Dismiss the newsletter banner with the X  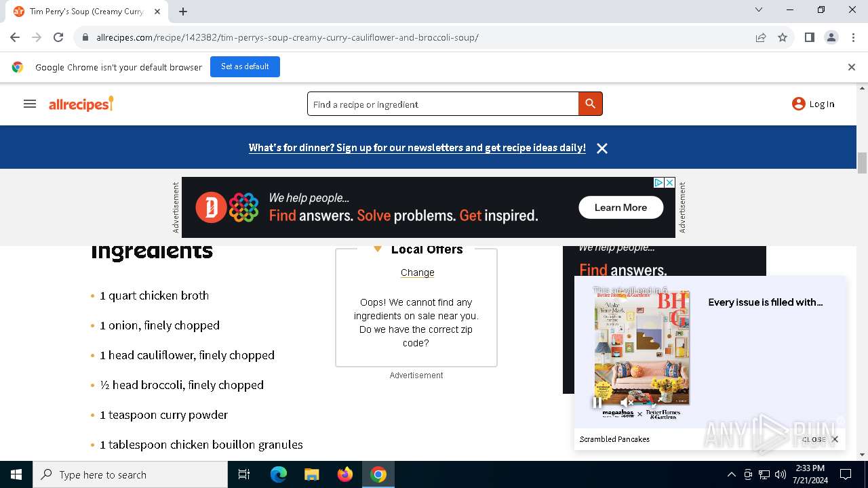(601, 148)
